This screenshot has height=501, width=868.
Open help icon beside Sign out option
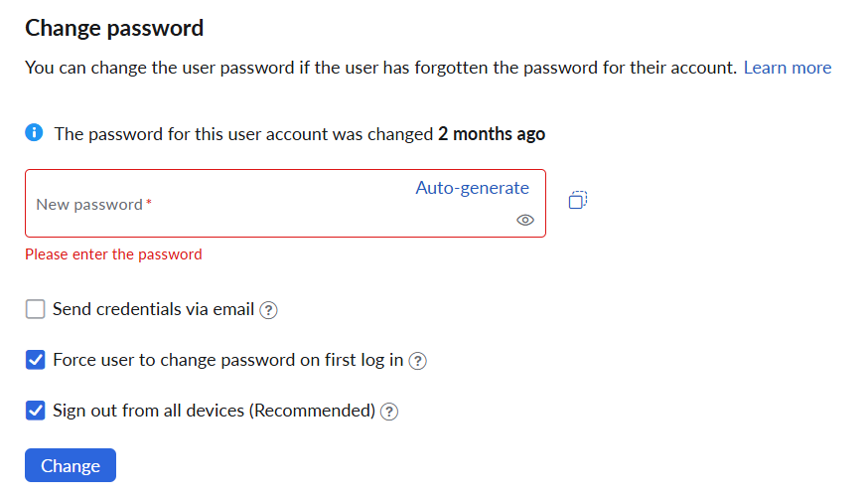coord(389,412)
